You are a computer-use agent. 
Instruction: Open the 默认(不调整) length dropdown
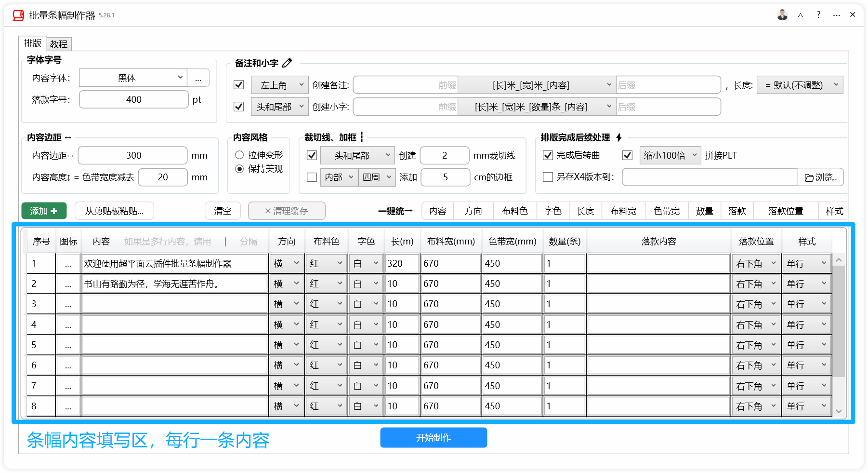[x=800, y=85]
